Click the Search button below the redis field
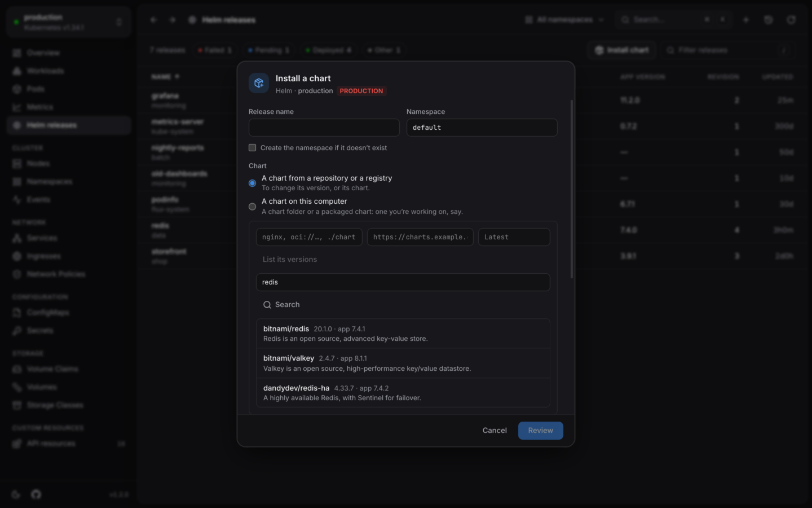The width and height of the screenshot is (812, 508). [x=281, y=305]
